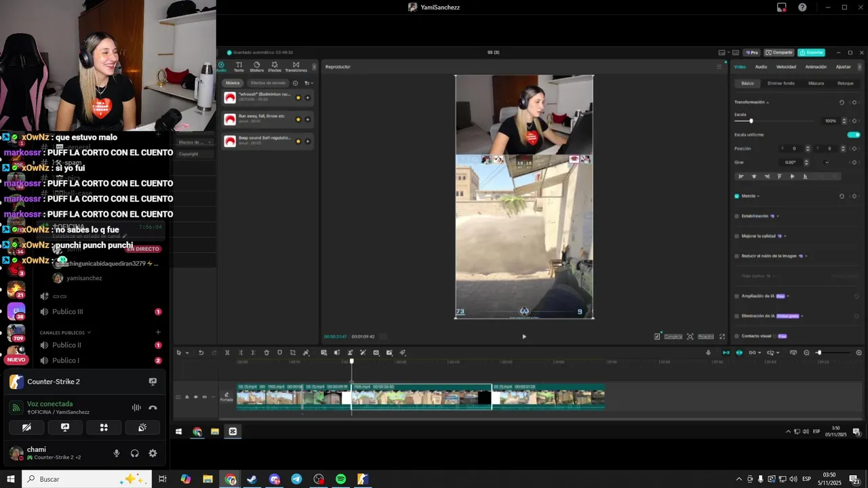Lock the main video track
868x488 pixels.
(x=187, y=397)
